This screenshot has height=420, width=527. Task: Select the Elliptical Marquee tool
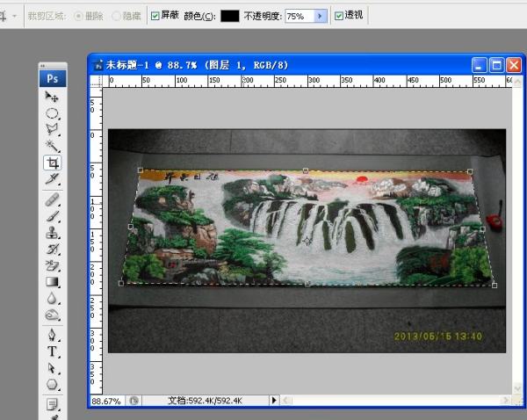tap(52, 113)
